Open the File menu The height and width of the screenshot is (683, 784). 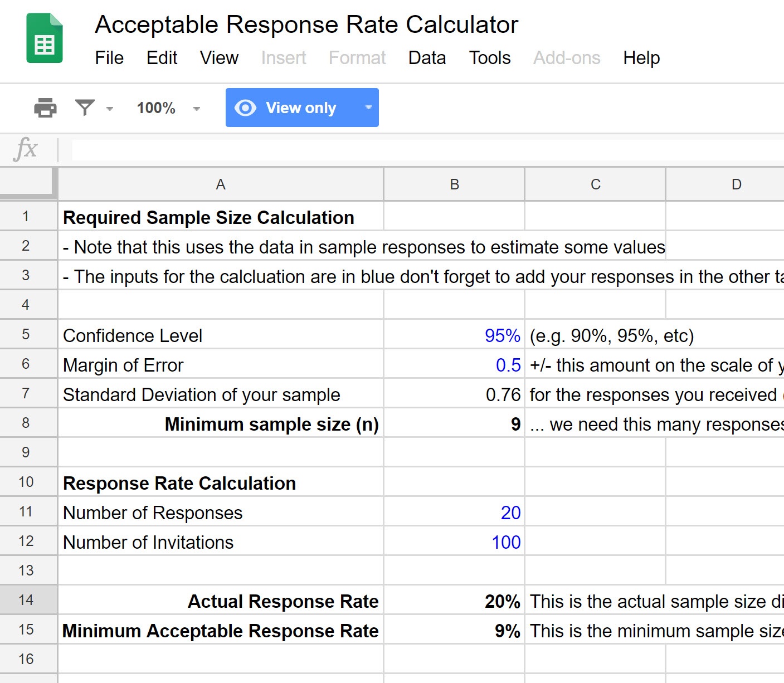click(x=109, y=58)
